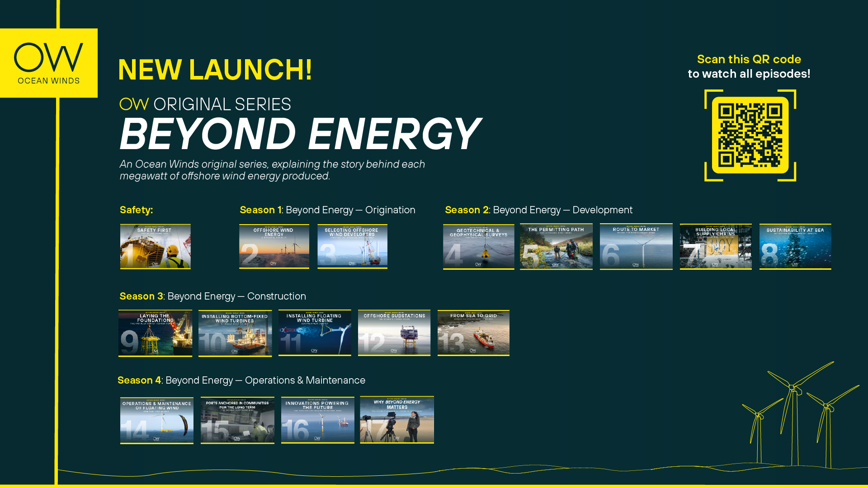This screenshot has height=488, width=868.
Task: Open Building Local Supply Chains episode
Action: [716, 246]
